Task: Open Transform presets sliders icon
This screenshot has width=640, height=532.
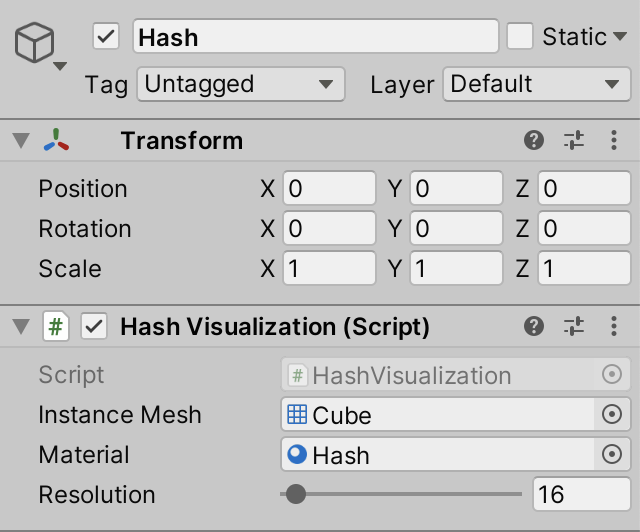Action: click(574, 140)
